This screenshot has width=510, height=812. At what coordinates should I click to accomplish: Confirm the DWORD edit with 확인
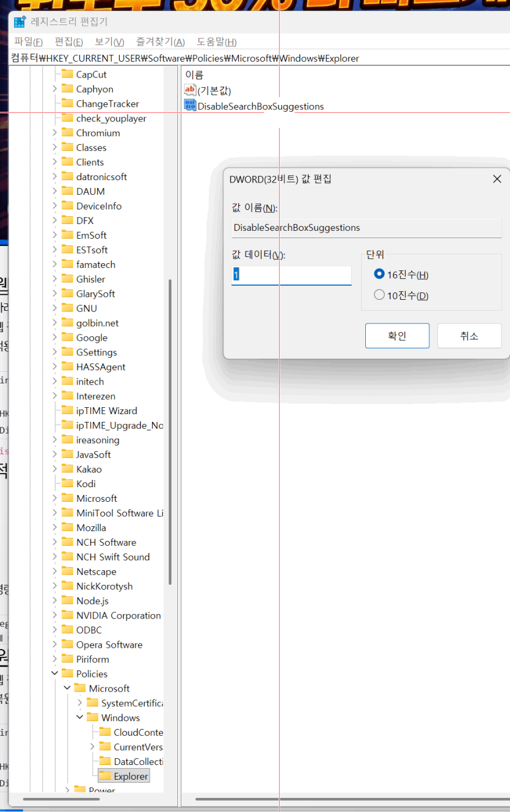pyautogui.click(x=397, y=336)
